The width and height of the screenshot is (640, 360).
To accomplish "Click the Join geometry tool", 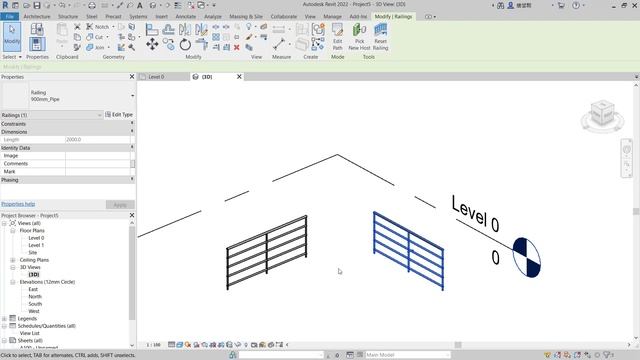I will click(x=96, y=47).
